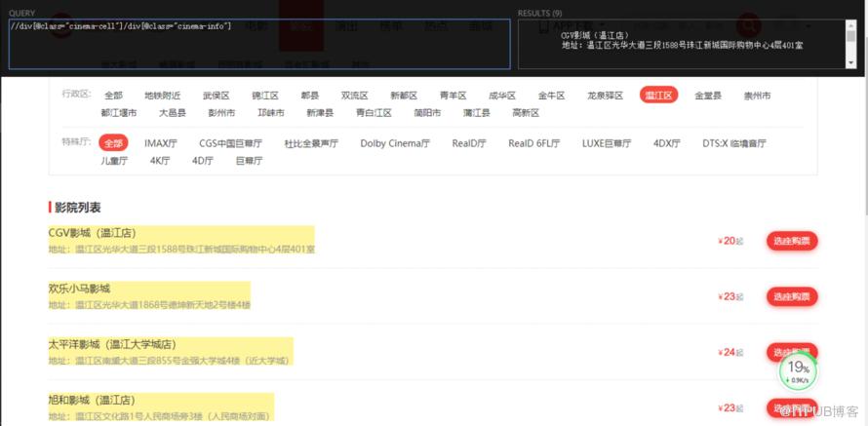
Task: Filter cinemas by 地铁附近
Action: (x=162, y=96)
